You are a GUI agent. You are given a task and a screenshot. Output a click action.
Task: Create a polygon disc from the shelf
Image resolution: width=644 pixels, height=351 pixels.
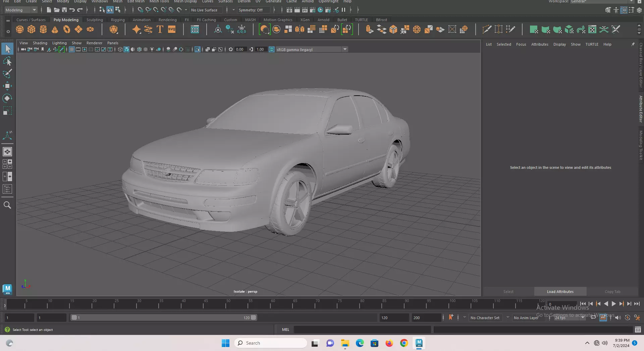click(x=90, y=30)
